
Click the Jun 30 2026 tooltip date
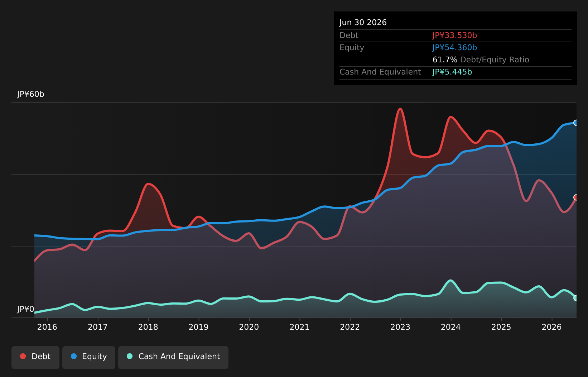[x=363, y=23]
